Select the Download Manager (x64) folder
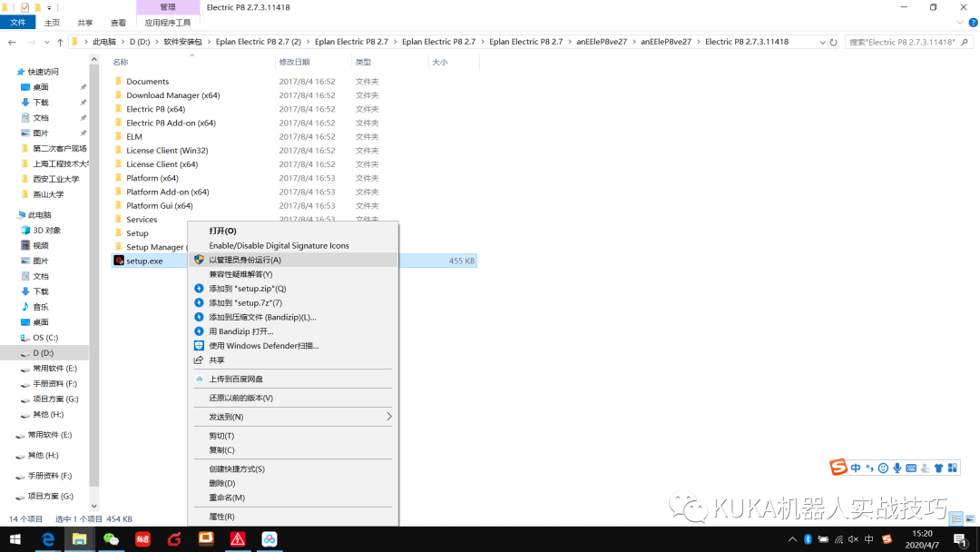980x552 pixels. point(173,95)
